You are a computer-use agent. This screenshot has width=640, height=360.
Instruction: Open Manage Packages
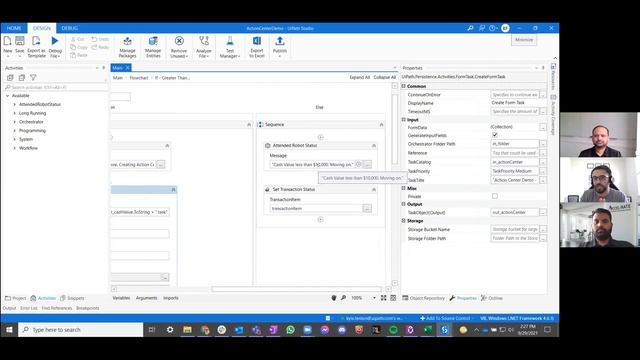coord(127,41)
